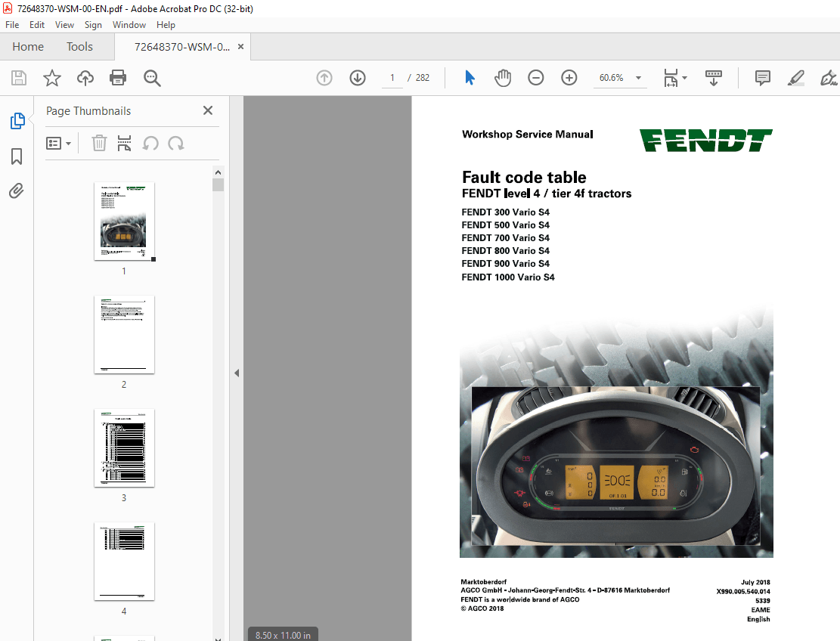Open the Attachments panel
Viewport: 840px width, 641px height.
point(16,190)
